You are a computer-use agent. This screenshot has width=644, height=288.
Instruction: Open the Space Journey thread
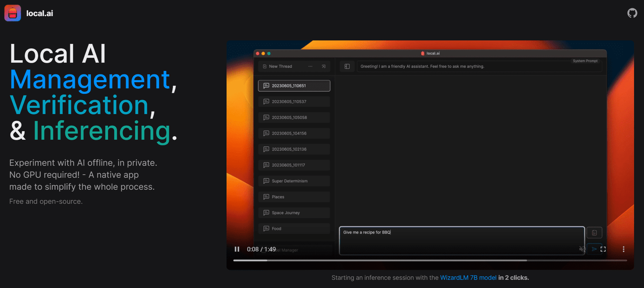(294, 213)
